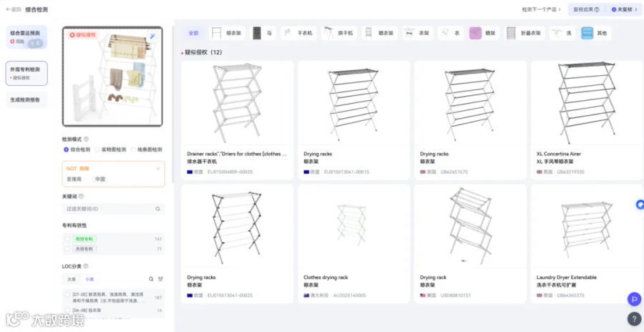Click the sort icon in LOC classification
644x332 pixels.
tap(160, 279)
